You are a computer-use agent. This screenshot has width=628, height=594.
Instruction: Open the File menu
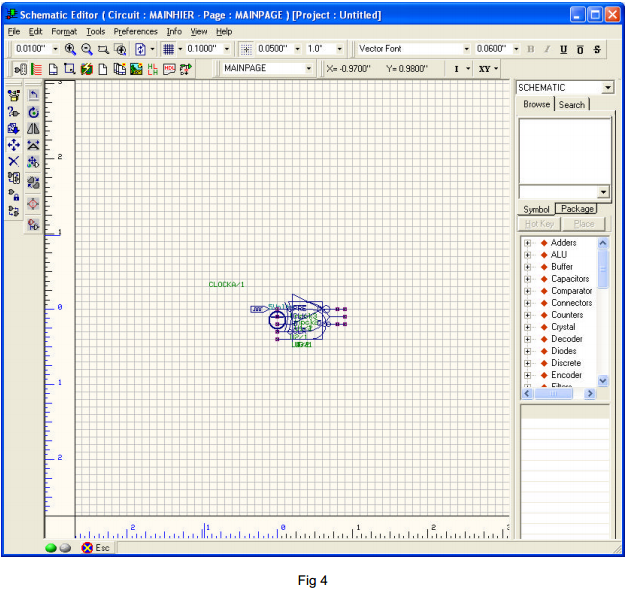pos(14,31)
